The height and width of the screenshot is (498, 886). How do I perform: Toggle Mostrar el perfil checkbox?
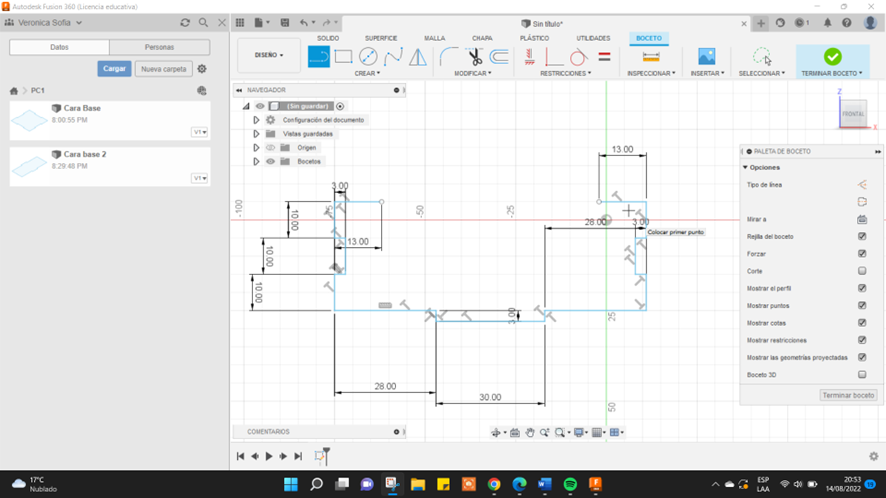[862, 288]
